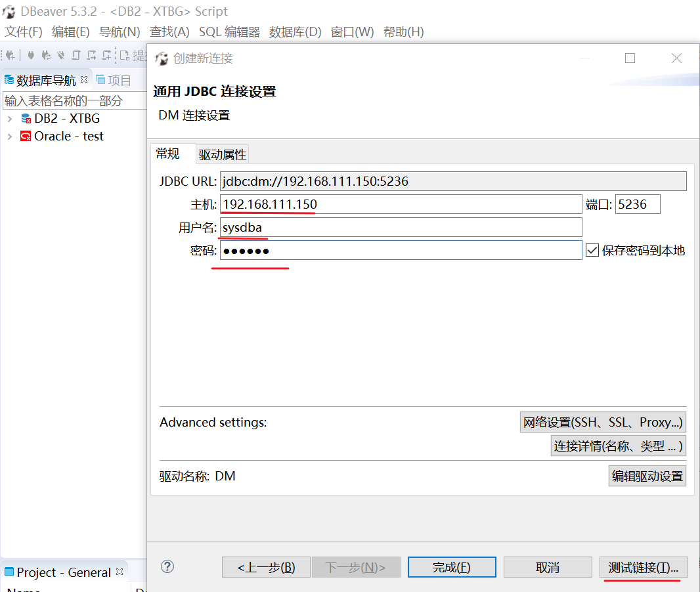Click the disabled 下一步(N)> button
700x592 pixels.
click(x=356, y=568)
